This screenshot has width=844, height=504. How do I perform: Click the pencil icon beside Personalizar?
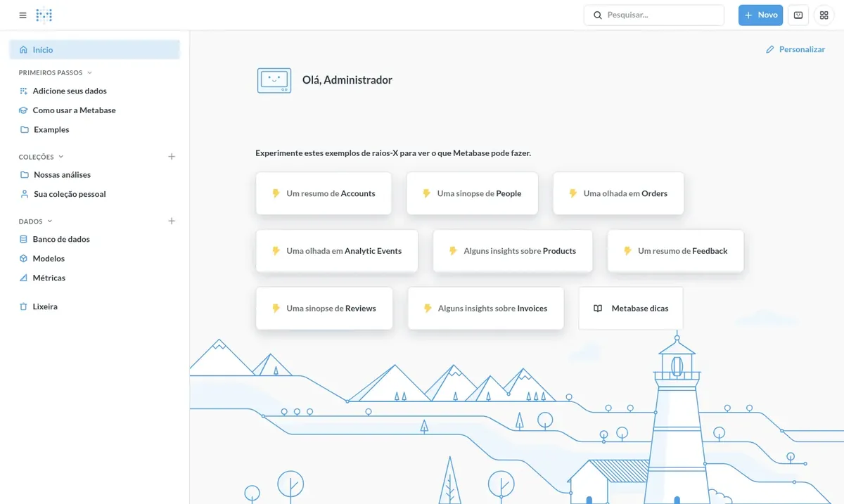coord(770,49)
